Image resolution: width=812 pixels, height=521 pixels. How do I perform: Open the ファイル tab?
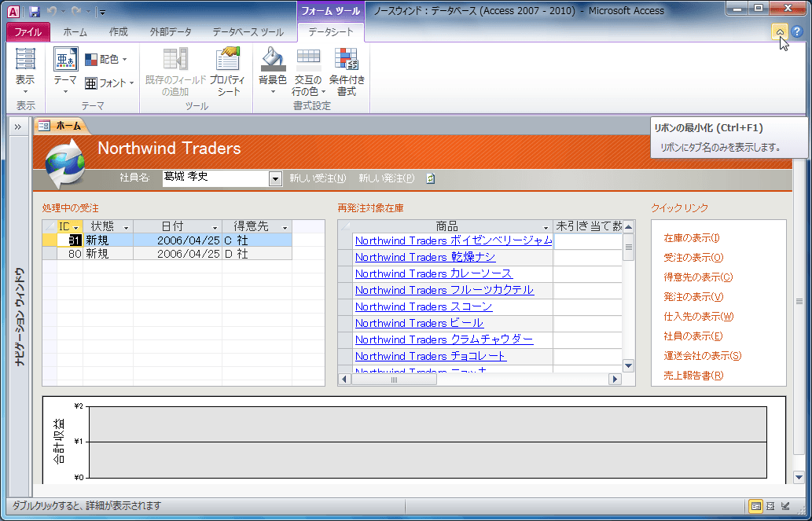[x=28, y=32]
